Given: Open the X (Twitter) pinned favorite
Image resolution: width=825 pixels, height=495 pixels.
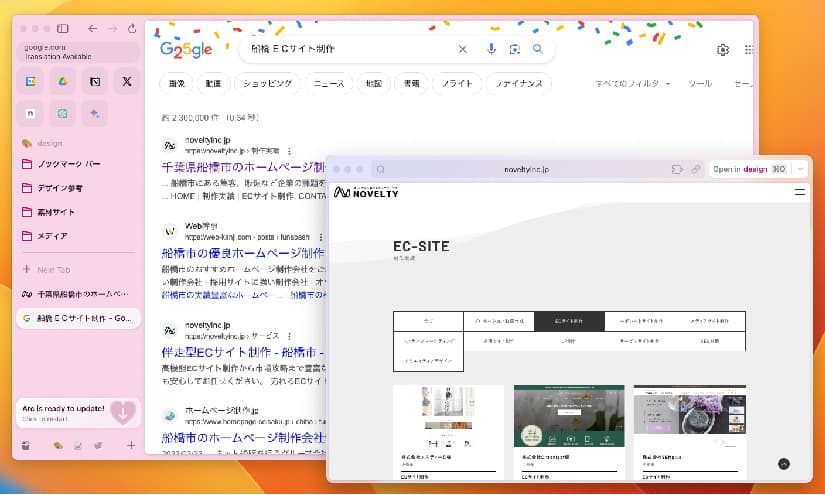Looking at the screenshot, I should 126,80.
